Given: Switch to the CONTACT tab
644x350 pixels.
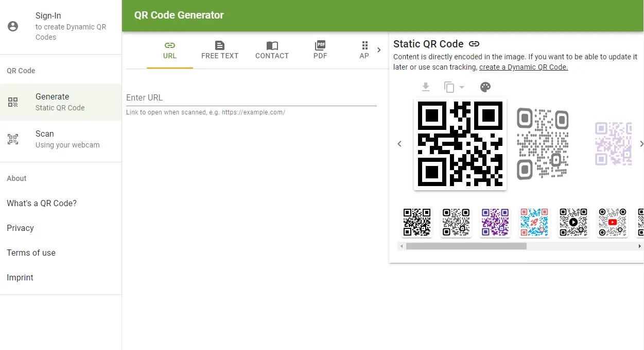Looking at the screenshot, I should coord(272,51).
